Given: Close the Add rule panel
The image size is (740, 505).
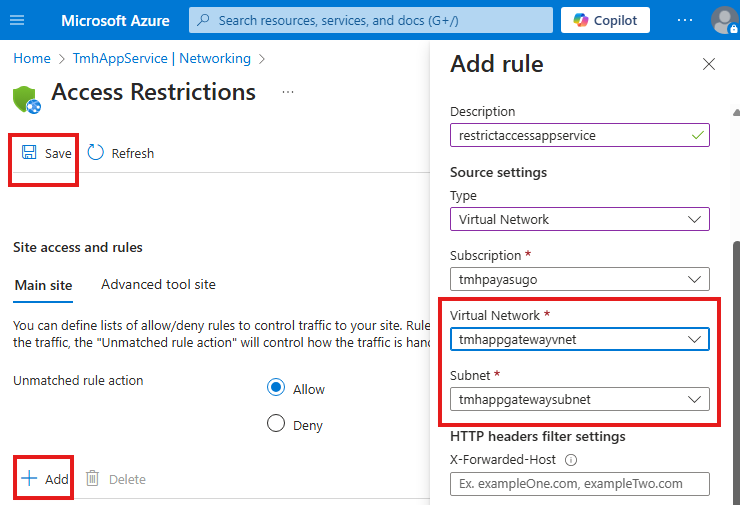Looking at the screenshot, I should coord(708,64).
